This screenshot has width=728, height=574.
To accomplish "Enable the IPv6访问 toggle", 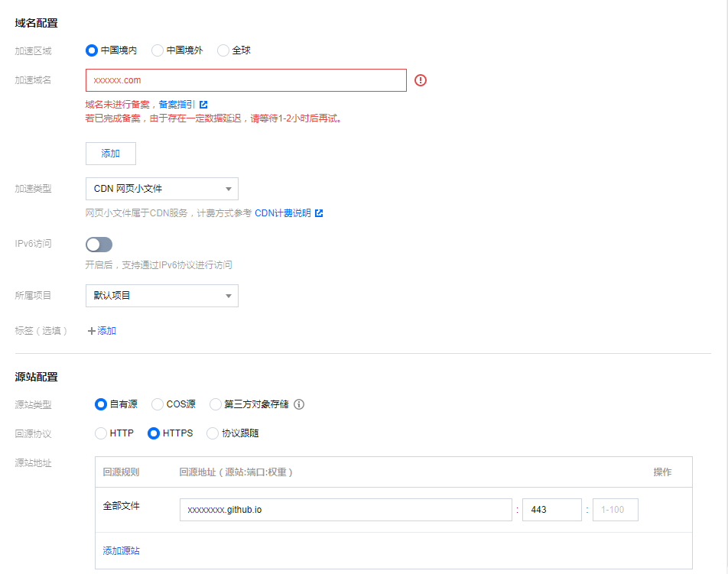I will (99, 243).
